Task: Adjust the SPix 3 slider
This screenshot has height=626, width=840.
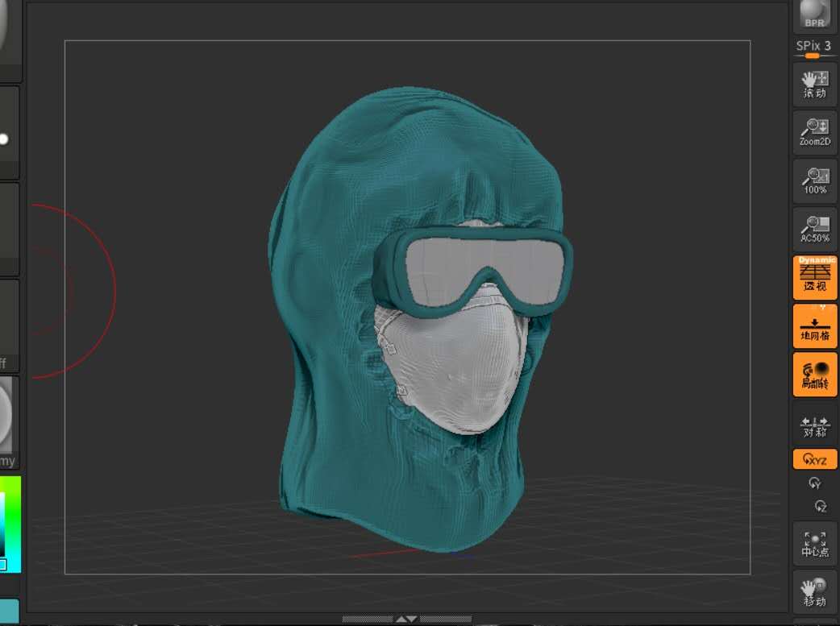Action: (813, 56)
